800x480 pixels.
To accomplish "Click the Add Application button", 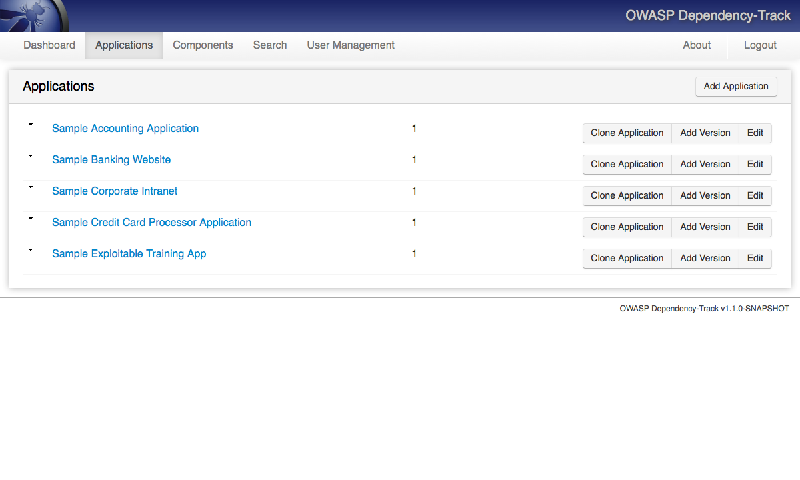I will tap(736, 86).
